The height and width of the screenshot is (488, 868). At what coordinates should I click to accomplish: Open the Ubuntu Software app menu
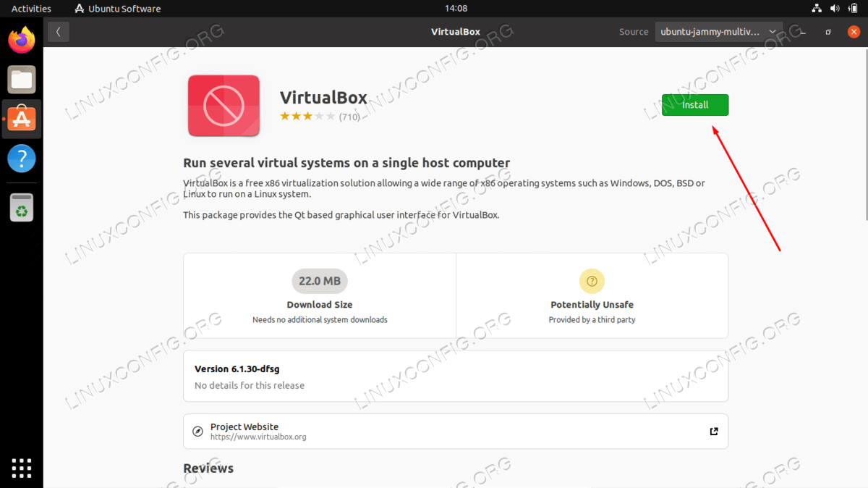point(118,9)
